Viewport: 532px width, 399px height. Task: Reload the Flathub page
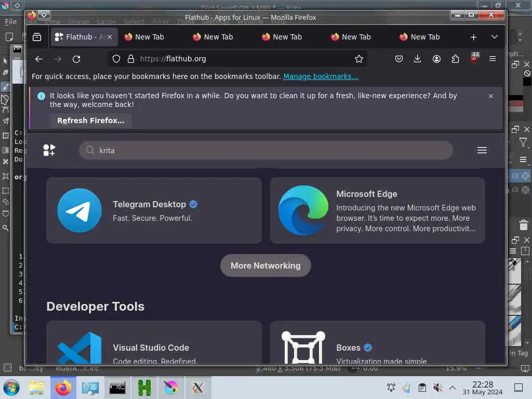[76, 59]
